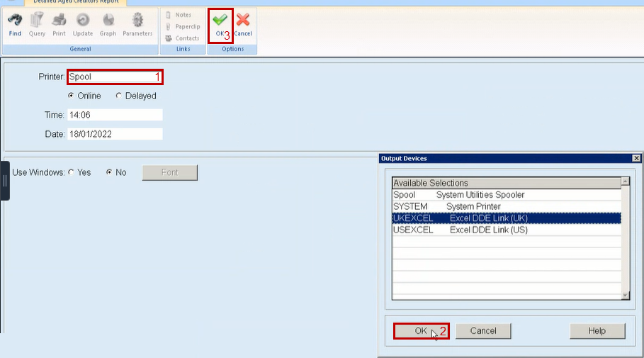Image resolution: width=644 pixels, height=358 pixels.
Task: Click the Available Selections list header
Action: (x=507, y=183)
